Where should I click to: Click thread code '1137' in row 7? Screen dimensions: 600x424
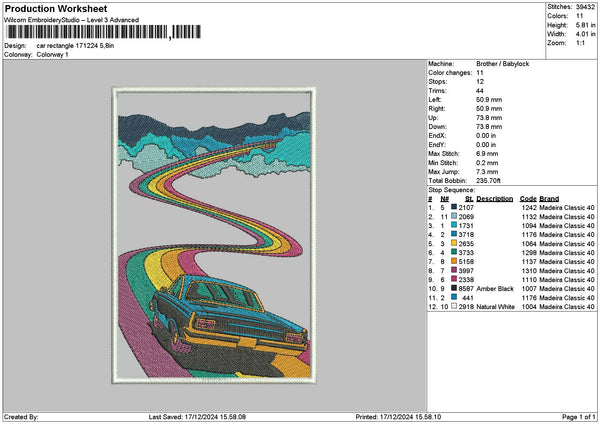[529, 262]
